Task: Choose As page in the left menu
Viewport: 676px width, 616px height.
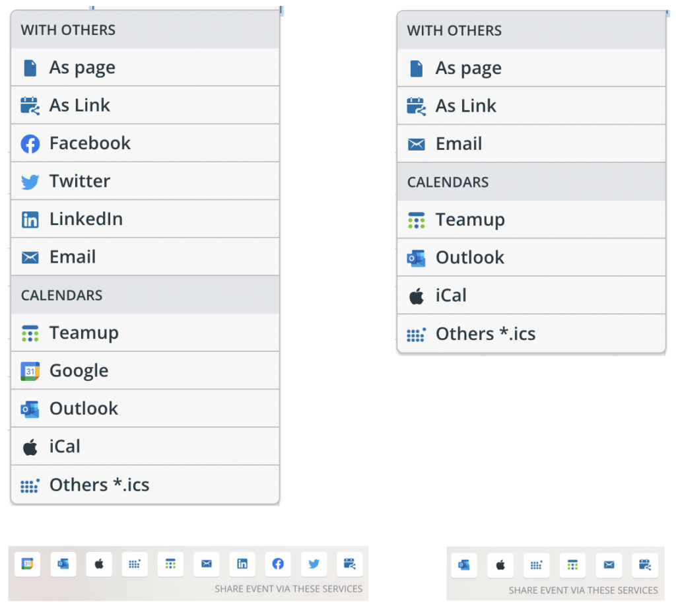Action: [x=145, y=67]
